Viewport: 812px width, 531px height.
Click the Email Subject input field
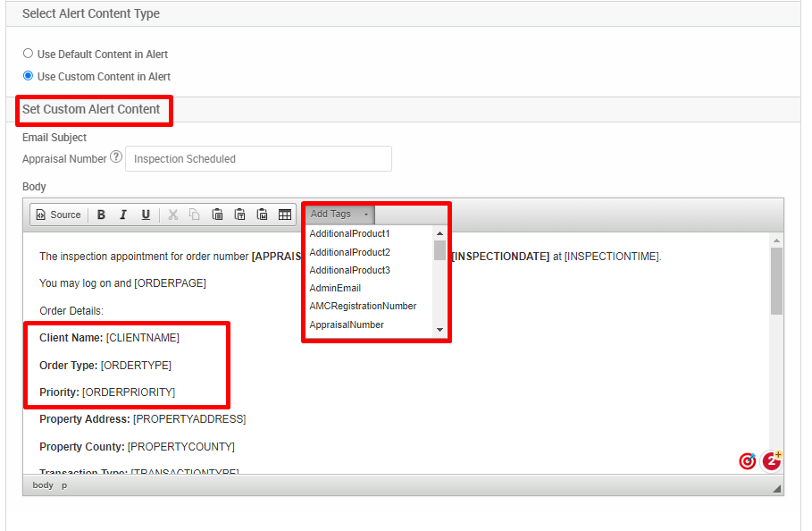click(258, 158)
